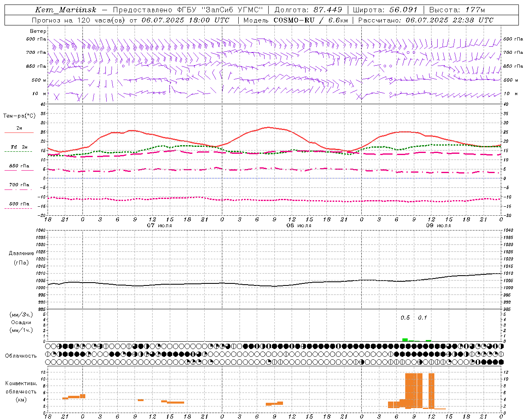The height and width of the screenshot is (420, 525).
Task: Click the 09 июля date label
Action: 438,226
